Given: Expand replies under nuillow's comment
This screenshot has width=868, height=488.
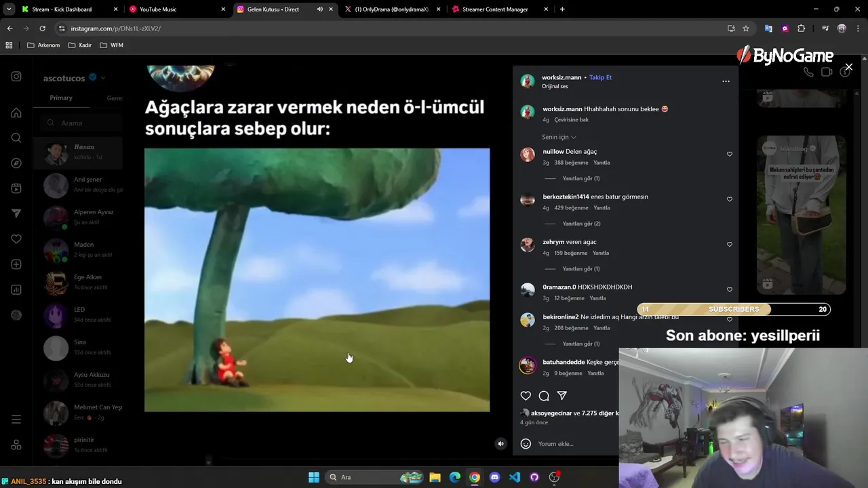Looking at the screenshot, I should 581,178.
